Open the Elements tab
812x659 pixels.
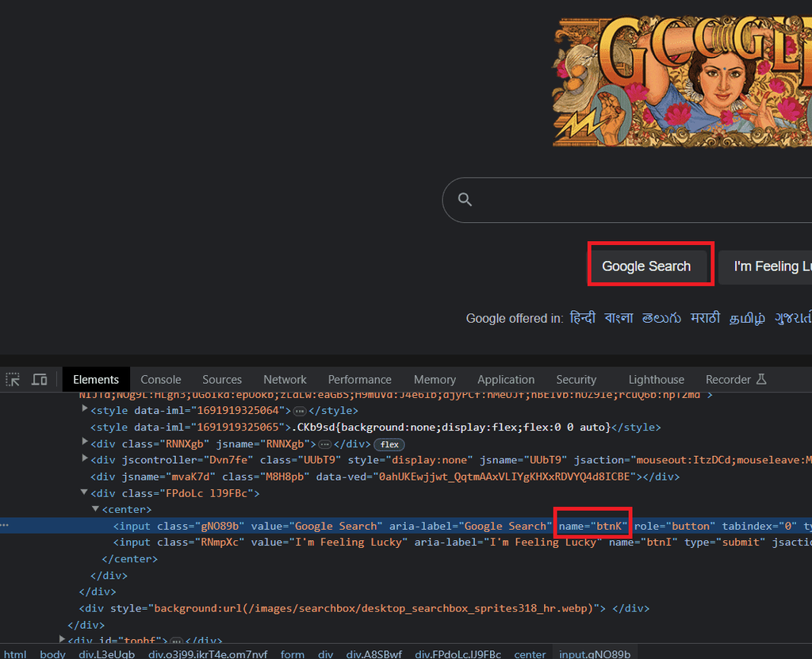tap(96, 379)
